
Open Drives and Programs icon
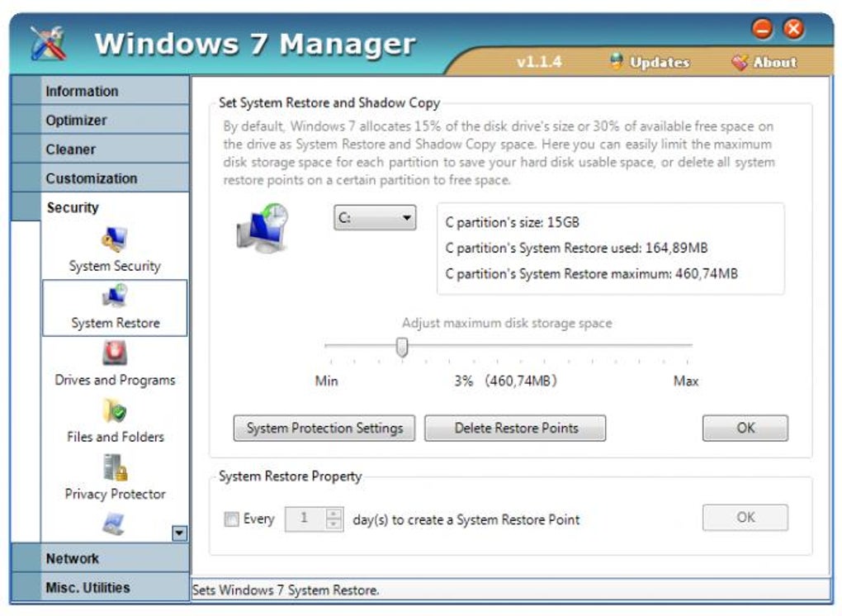pos(115,353)
